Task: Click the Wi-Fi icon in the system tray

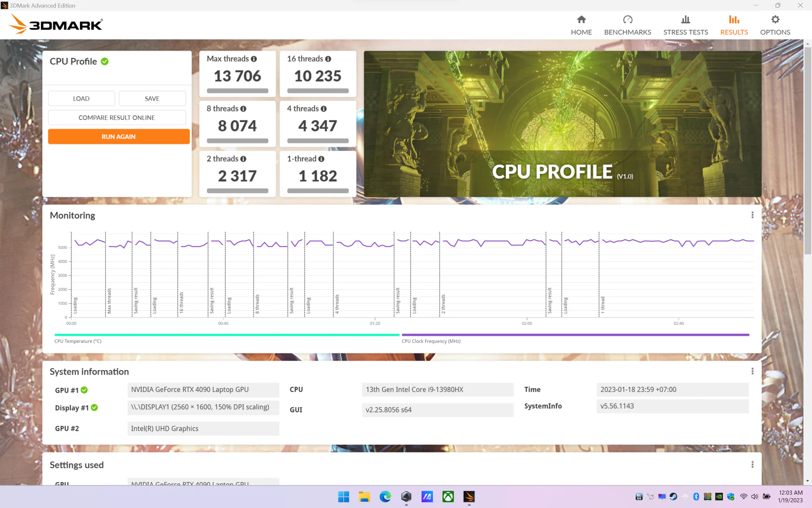Action: coord(744,496)
